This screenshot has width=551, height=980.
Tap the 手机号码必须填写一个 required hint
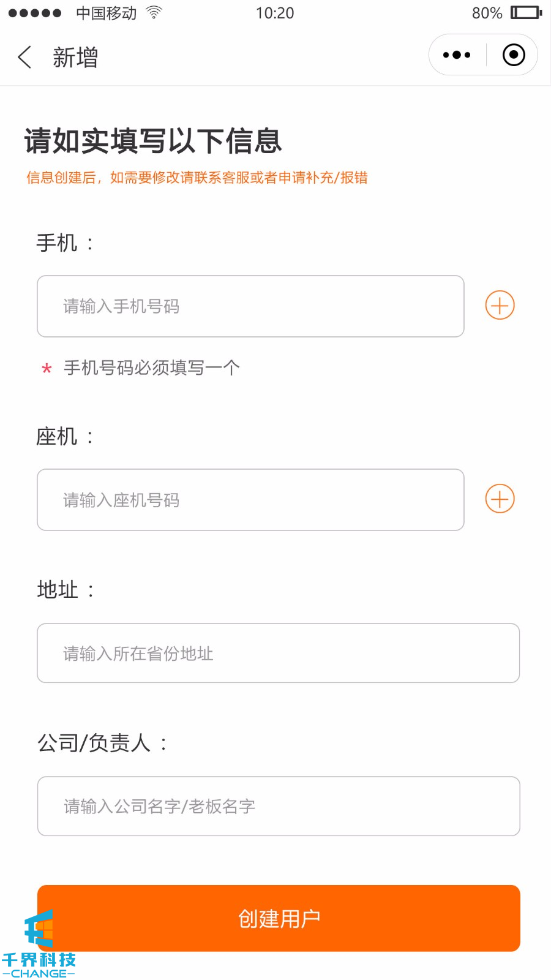click(151, 367)
